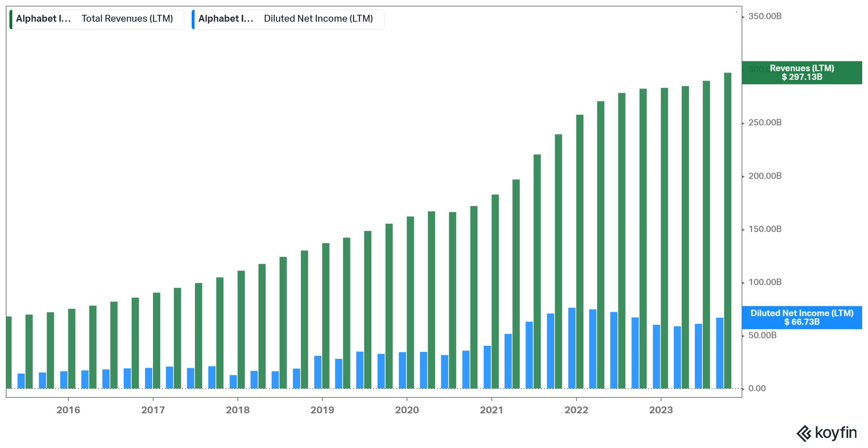Click the 350.00B label on the y-axis
868x448 pixels.
click(765, 16)
